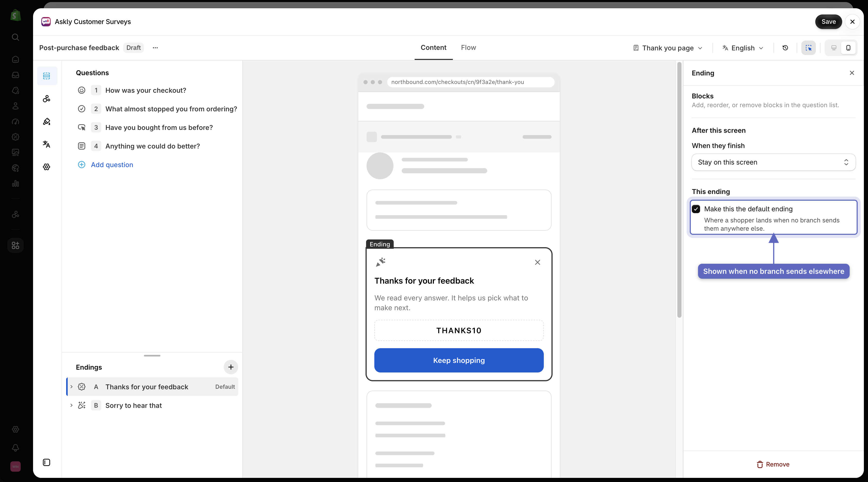This screenshot has height=482, width=868.
Task: Open the English language dropdown
Action: coord(743,48)
